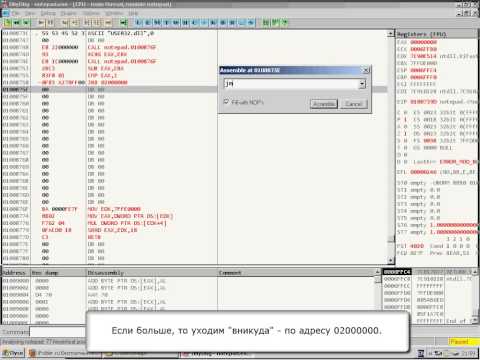Open Call stack with K icon
Viewport: 480px width, 360px height.
tap(213, 23)
